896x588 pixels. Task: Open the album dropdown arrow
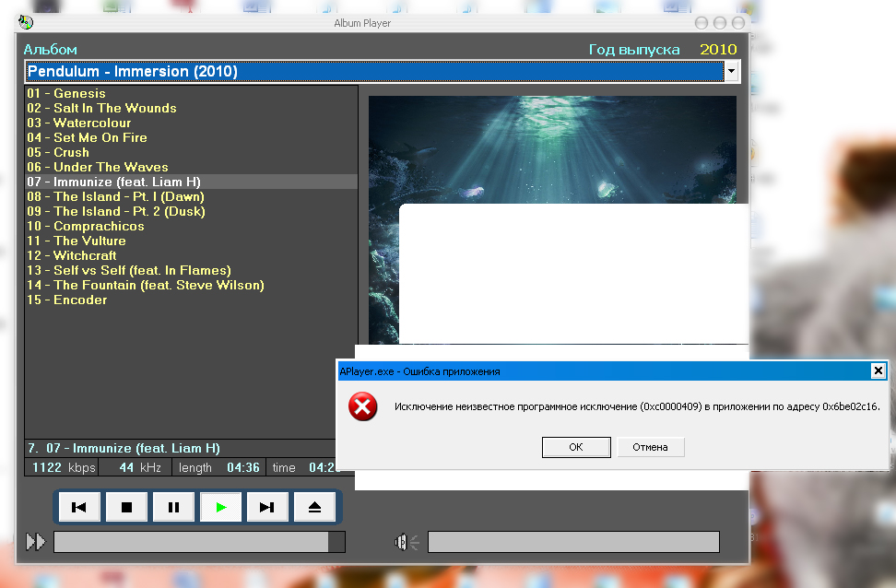(731, 72)
